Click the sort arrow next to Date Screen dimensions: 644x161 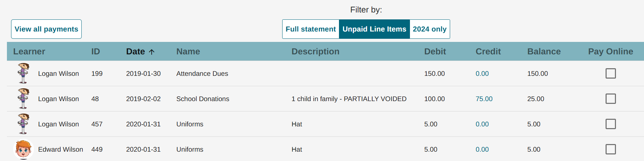(x=152, y=52)
